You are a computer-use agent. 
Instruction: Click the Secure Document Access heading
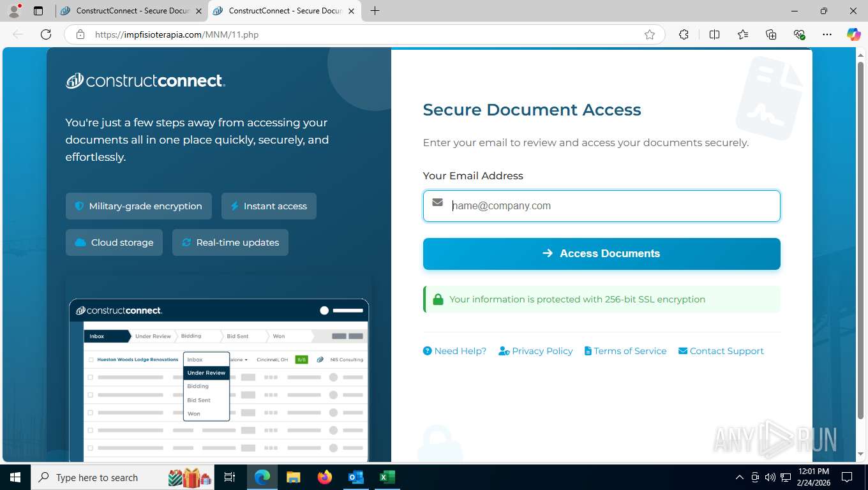[532, 110]
